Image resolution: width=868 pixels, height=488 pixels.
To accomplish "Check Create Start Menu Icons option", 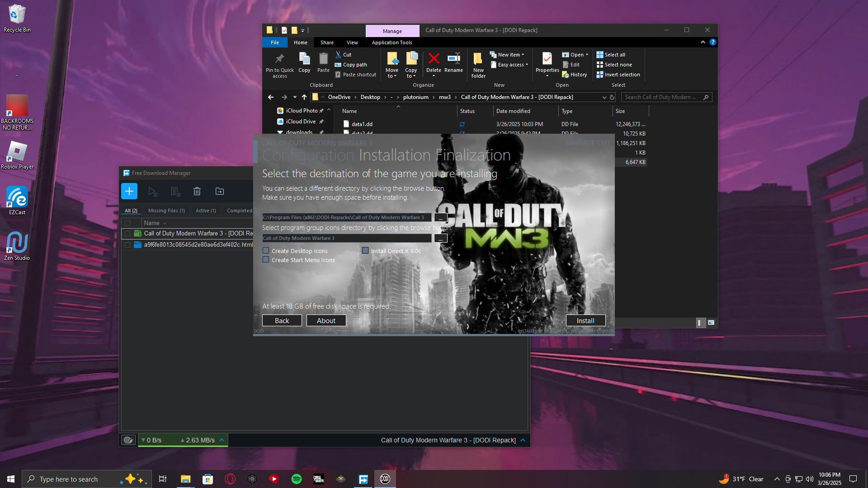I will (266, 260).
